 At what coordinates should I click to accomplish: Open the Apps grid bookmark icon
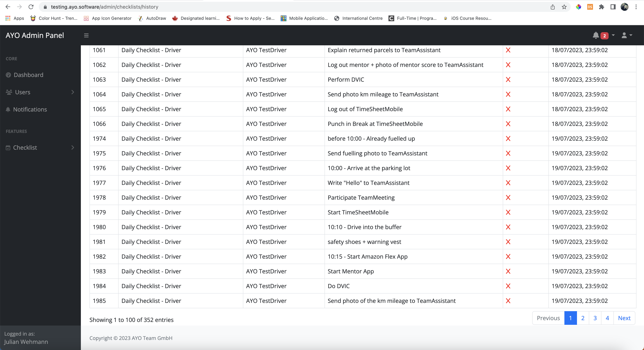coord(8,18)
